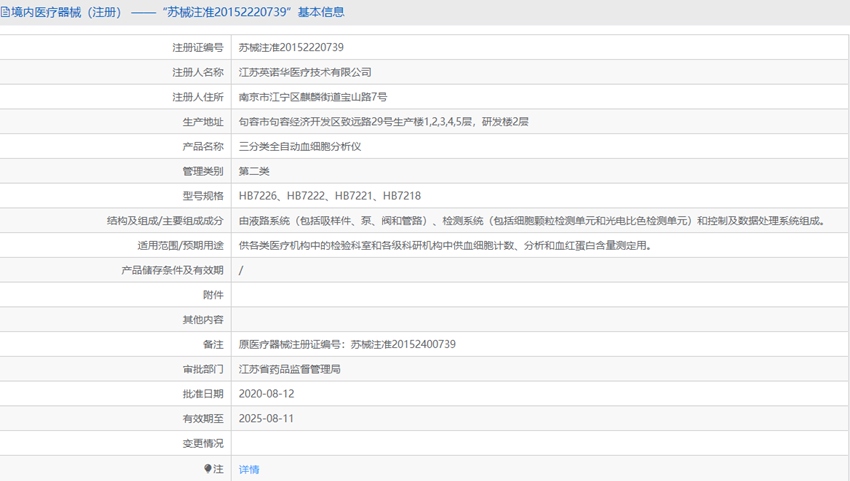
Task: Click the 注册人住所 row label
Action: 198,97
